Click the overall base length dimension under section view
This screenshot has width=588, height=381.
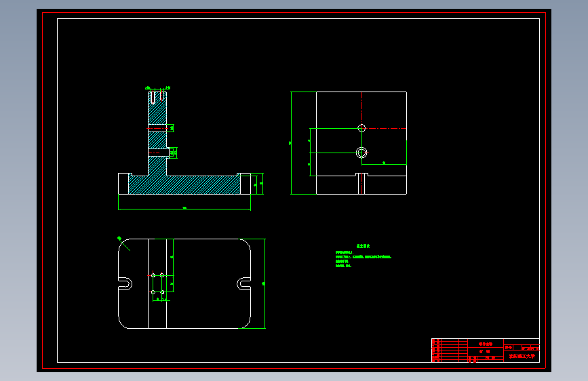184,209
